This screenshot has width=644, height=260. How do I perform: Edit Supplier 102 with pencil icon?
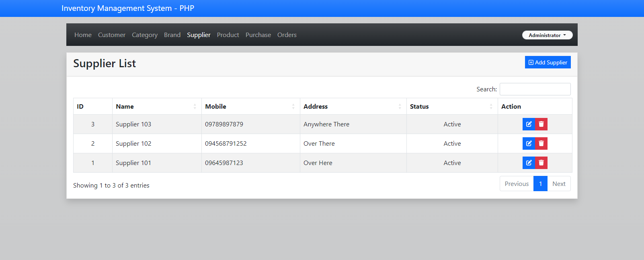pyautogui.click(x=529, y=143)
